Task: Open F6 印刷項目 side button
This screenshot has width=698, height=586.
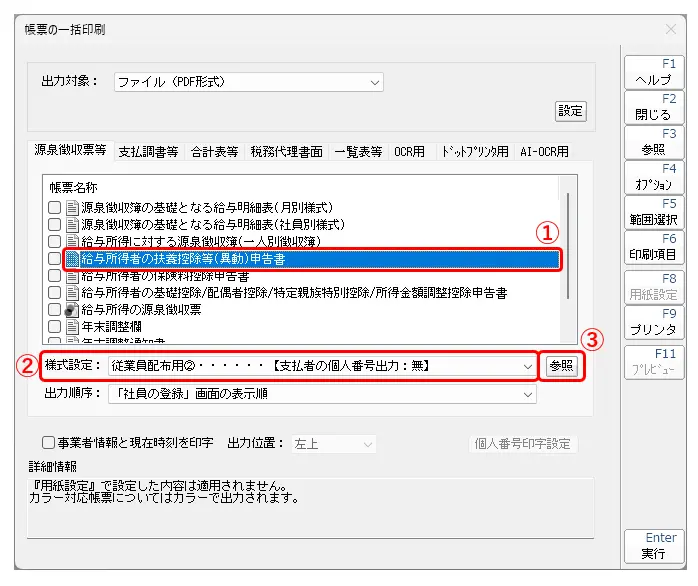Action: click(654, 246)
